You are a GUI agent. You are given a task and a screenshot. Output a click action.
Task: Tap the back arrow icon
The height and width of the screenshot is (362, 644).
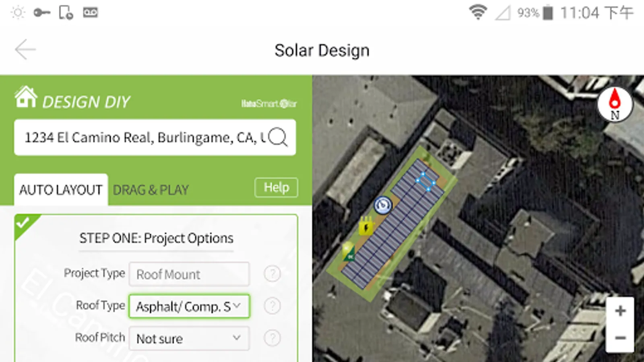[25, 49]
